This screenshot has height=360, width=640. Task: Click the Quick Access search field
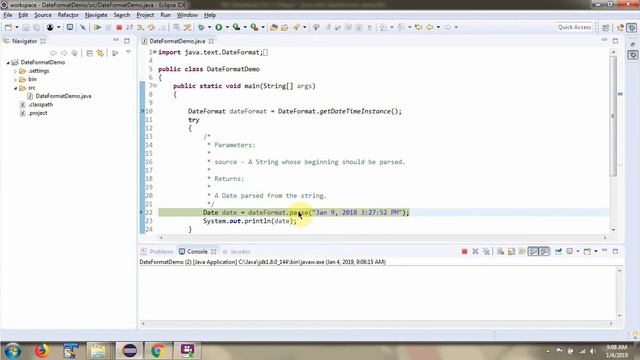pos(574,27)
